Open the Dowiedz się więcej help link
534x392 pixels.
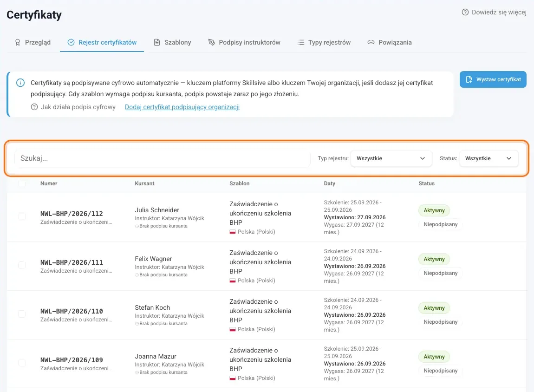point(494,12)
